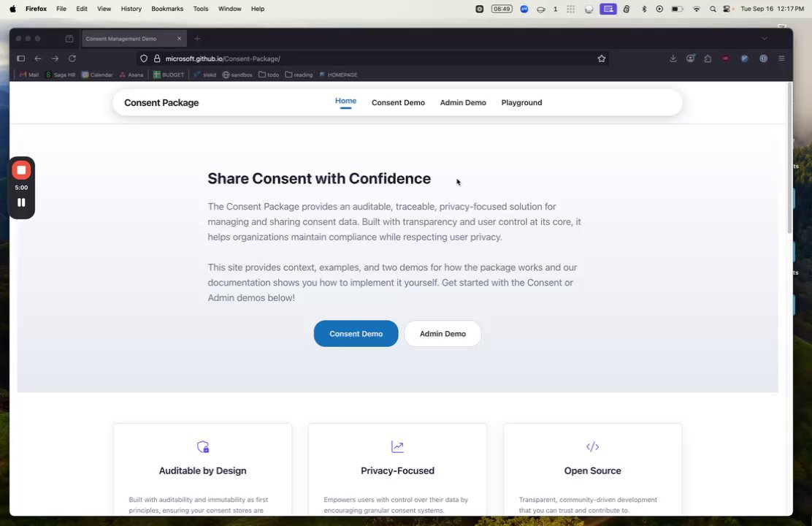Pause the screen recording

pyautogui.click(x=21, y=202)
